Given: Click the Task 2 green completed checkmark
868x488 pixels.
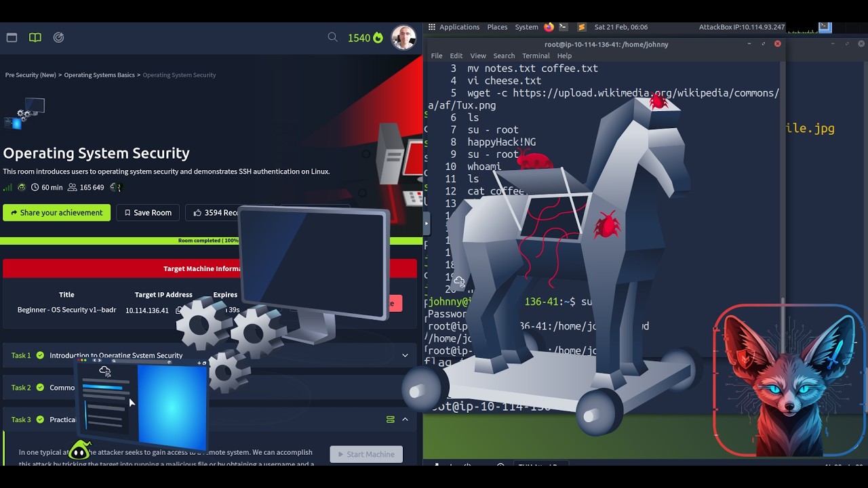Looking at the screenshot, I should tap(40, 388).
